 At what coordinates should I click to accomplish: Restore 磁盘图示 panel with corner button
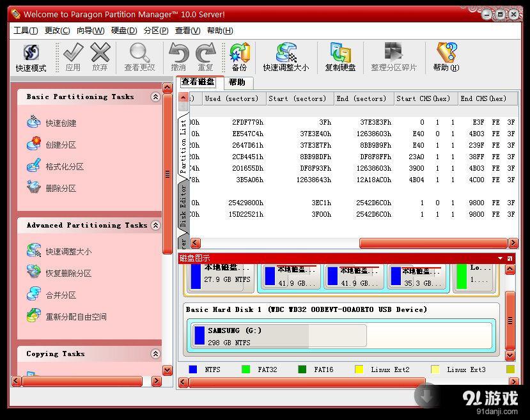(x=510, y=258)
